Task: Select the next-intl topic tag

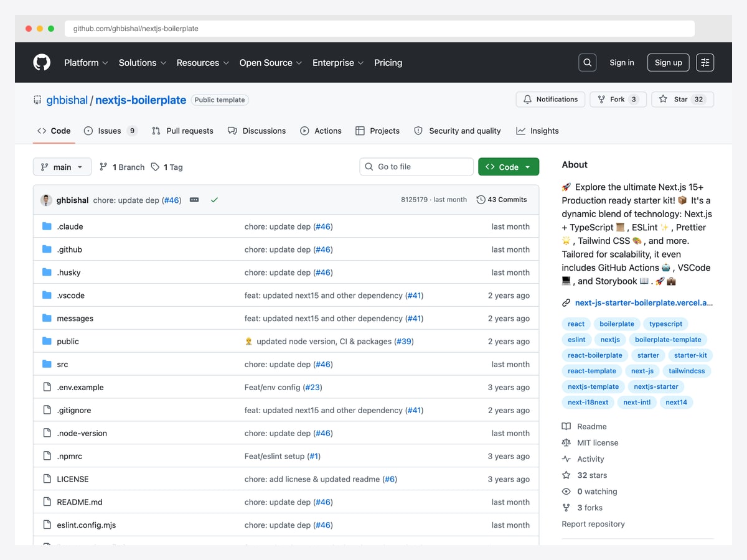Action: click(x=637, y=402)
